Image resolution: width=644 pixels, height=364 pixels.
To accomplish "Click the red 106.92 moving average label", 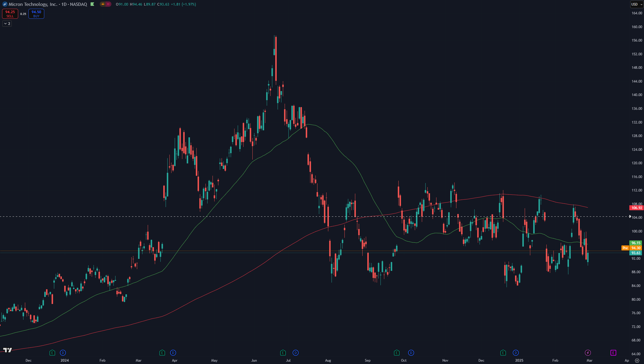I will 636,208.
